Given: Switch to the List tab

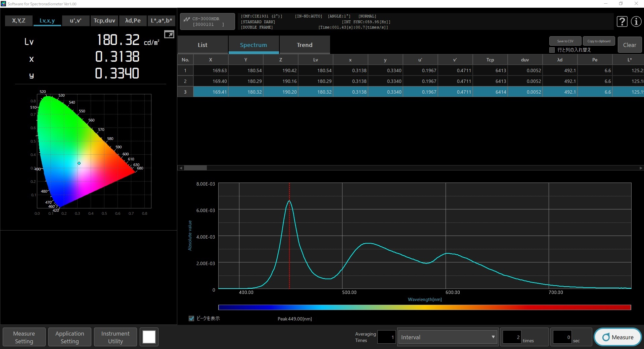Looking at the screenshot, I should pos(202,45).
